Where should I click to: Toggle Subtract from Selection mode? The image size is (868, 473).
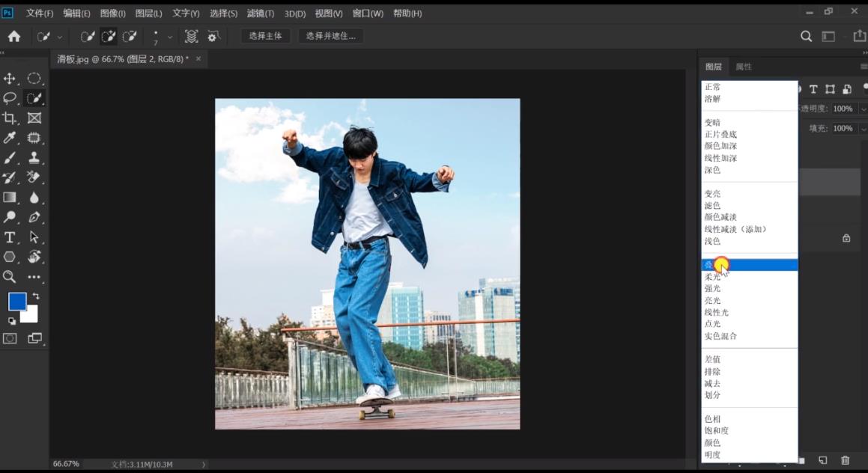(x=130, y=37)
